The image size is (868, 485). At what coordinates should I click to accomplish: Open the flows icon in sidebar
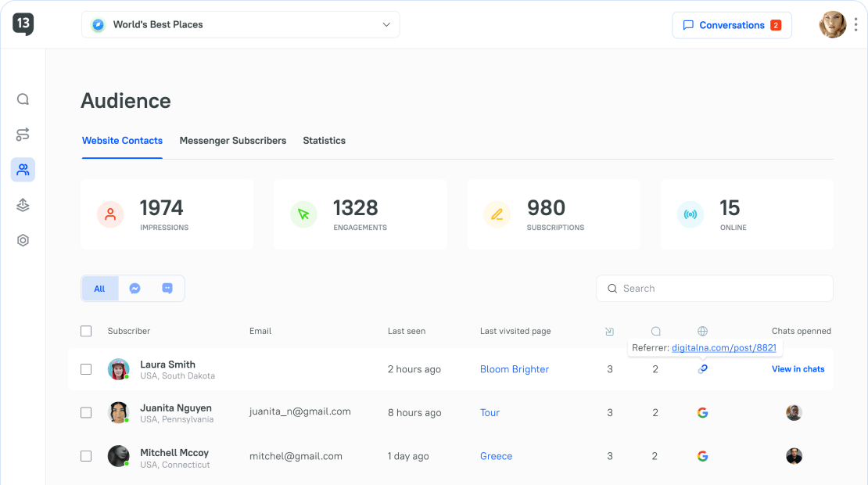(x=23, y=135)
